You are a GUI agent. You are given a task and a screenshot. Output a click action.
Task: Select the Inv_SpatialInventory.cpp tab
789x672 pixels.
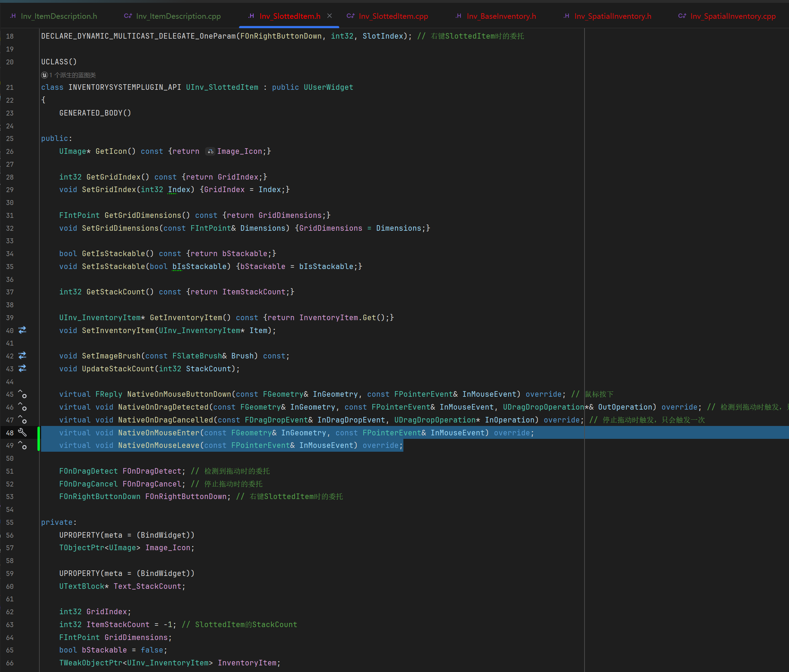(x=732, y=16)
